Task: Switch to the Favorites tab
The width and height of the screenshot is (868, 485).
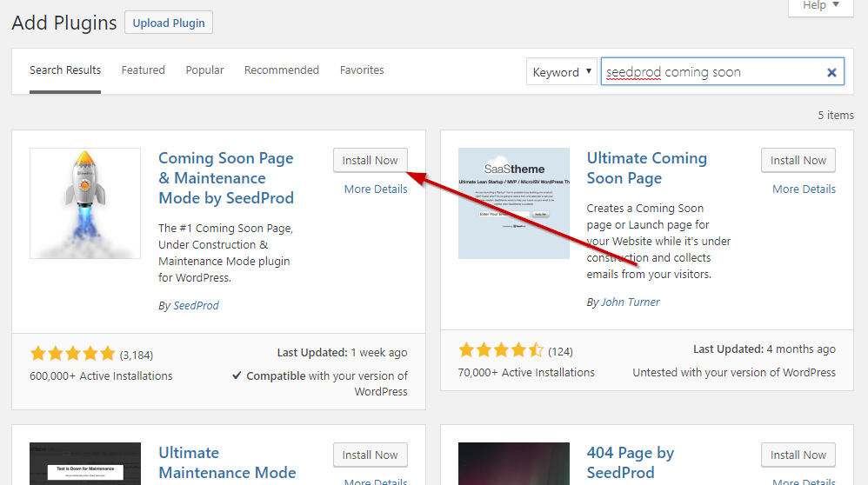Action: click(362, 70)
